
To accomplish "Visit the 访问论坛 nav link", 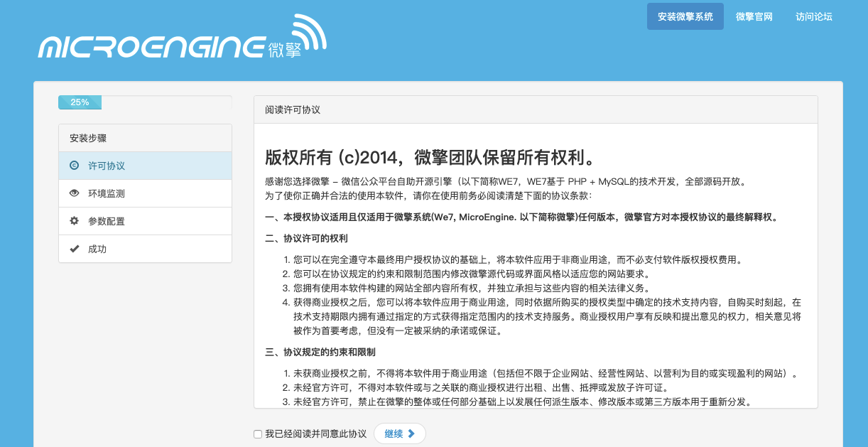I will (814, 16).
